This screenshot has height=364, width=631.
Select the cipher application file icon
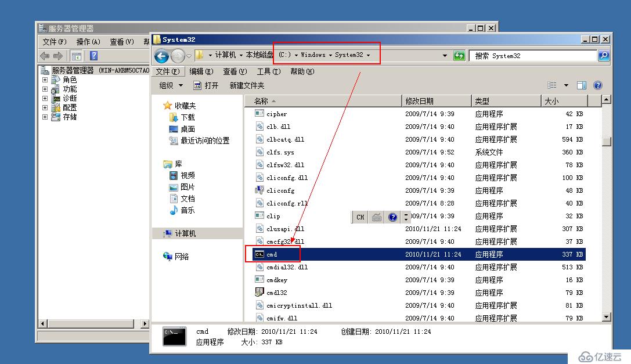point(259,114)
